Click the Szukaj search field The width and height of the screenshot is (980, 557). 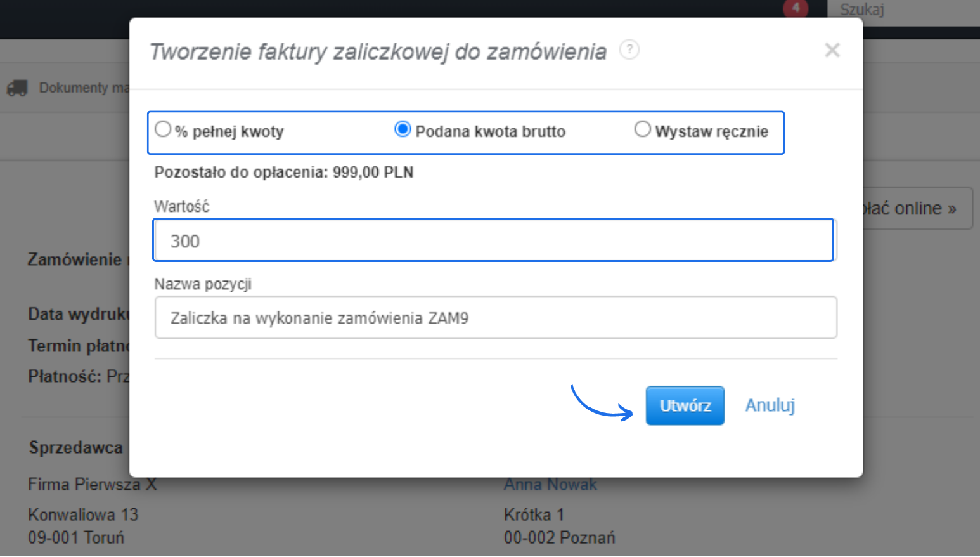coord(903,11)
